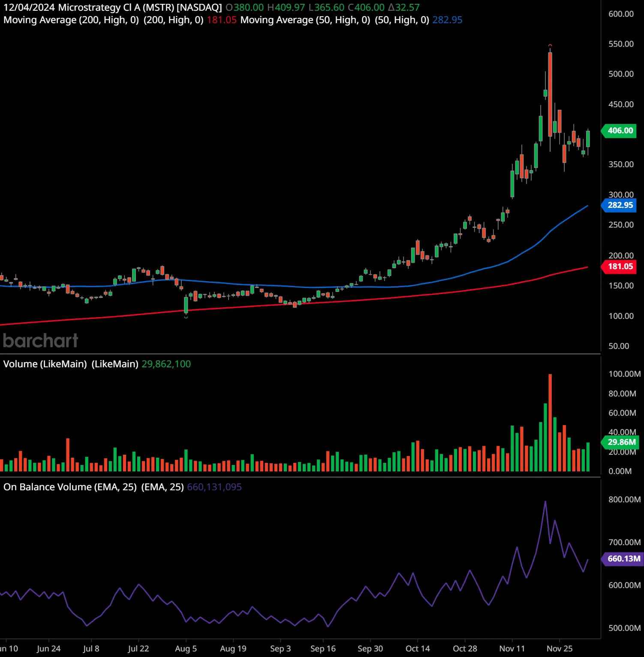Click the red 181.05 moving average tag
Image resolution: width=644 pixels, height=657 pixels.
pos(619,267)
